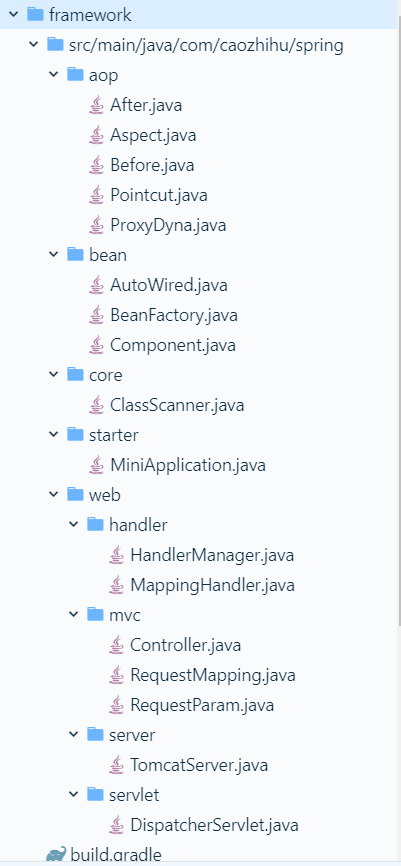Collapse the framework root folder chevron
401x866 pixels.
[x=14, y=14]
